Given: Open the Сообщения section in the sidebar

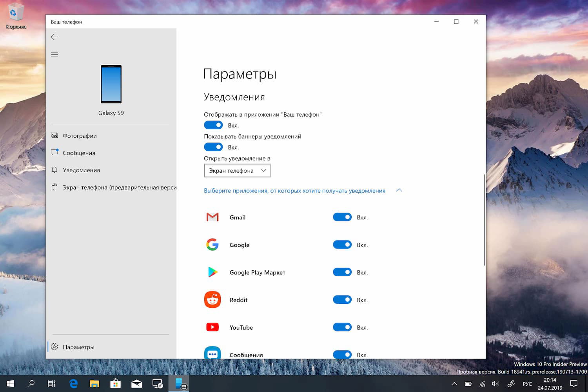Looking at the screenshot, I should (111, 153).
